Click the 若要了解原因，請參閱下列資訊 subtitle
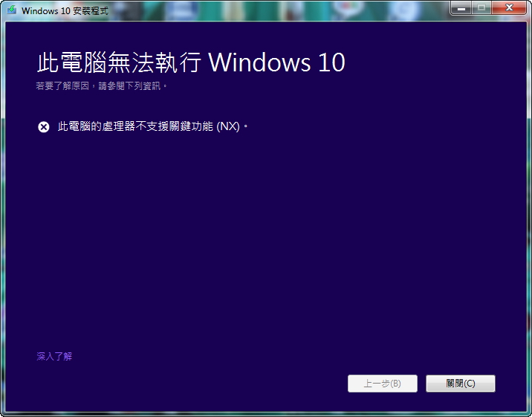This screenshot has height=417, width=532. (x=102, y=85)
